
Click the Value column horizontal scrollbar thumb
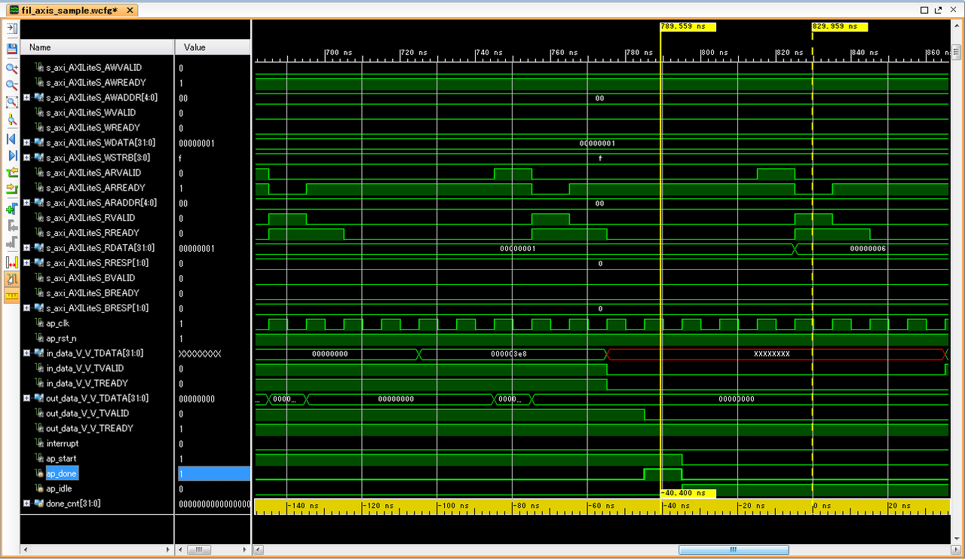coord(198,549)
